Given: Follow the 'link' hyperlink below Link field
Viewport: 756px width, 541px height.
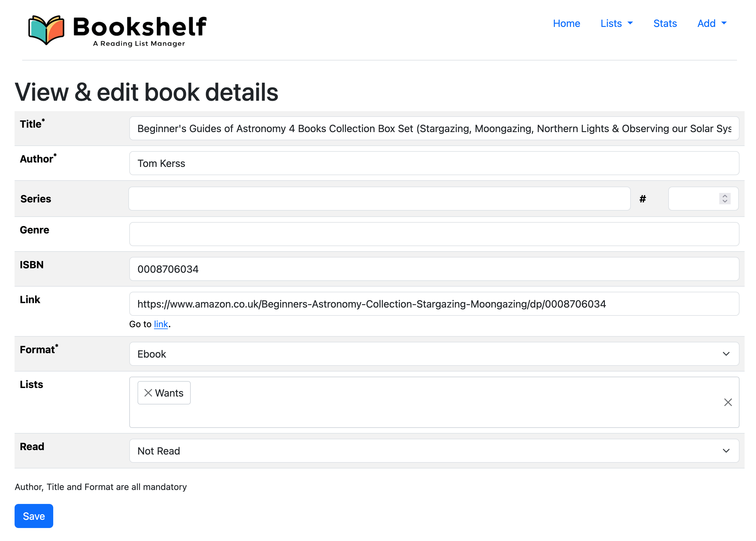Looking at the screenshot, I should 161,324.
